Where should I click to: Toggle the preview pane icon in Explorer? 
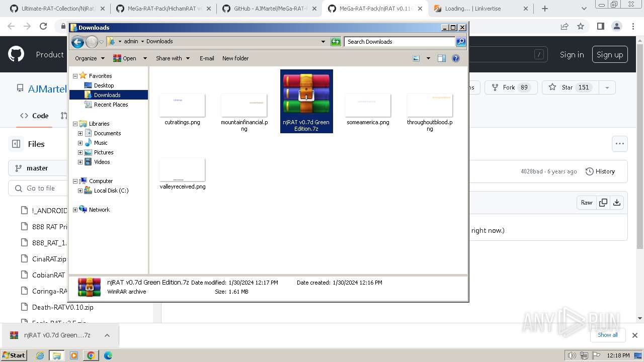pos(442,58)
